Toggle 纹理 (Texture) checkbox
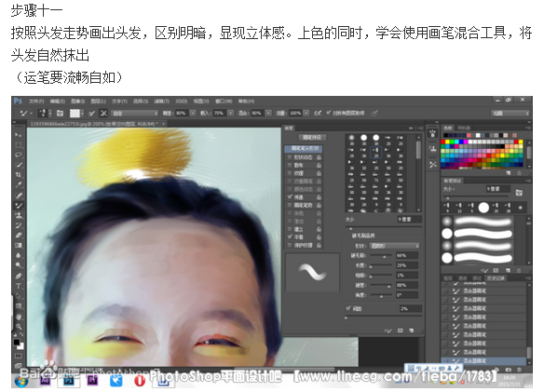The image size is (544, 392). tap(290, 173)
